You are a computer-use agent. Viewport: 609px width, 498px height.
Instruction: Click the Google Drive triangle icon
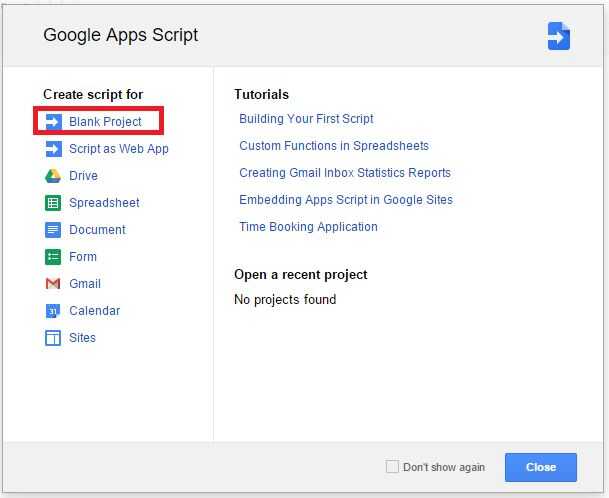click(x=53, y=176)
